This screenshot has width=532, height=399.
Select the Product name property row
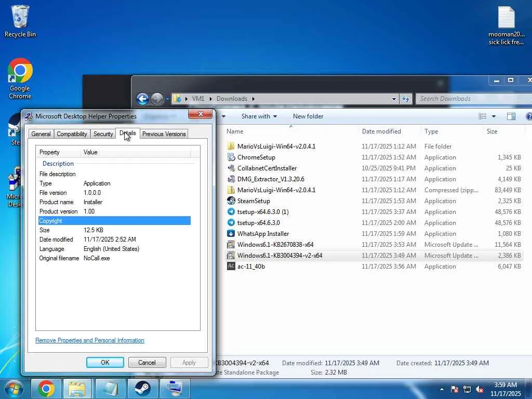(114, 202)
